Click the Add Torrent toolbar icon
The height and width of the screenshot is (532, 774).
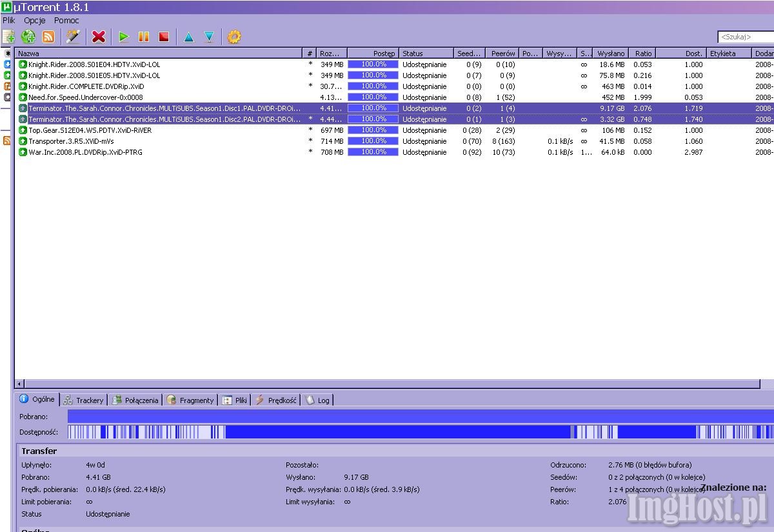coord(9,37)
